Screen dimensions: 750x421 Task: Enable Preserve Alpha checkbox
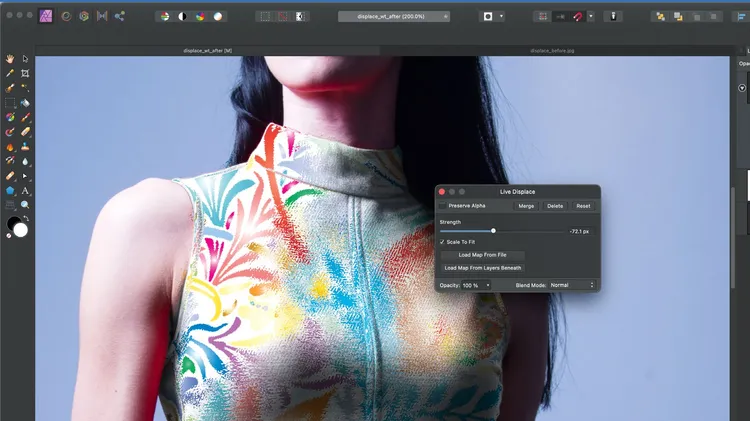point(442,206)
